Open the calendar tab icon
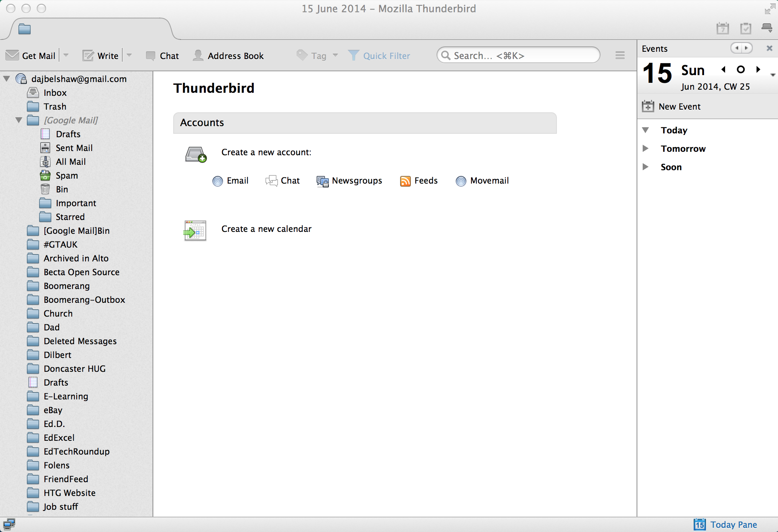The image size is (778, 532). tap(722, 28)
